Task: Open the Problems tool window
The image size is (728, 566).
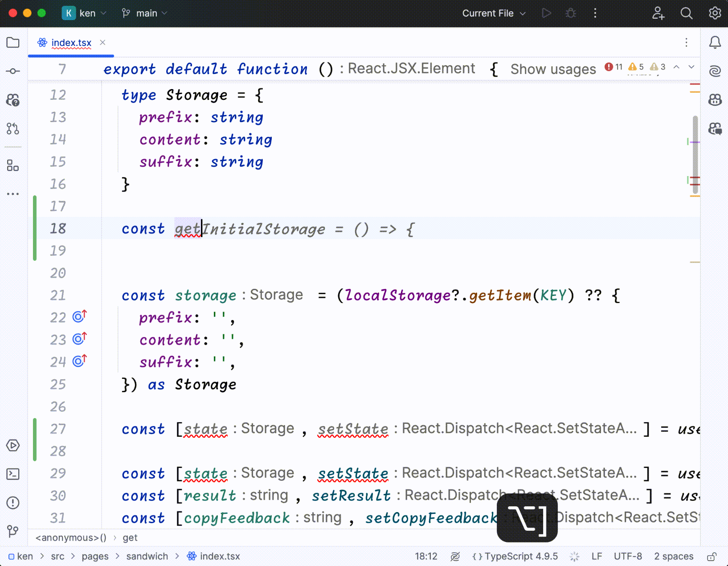Action: [x=13, y=503]
